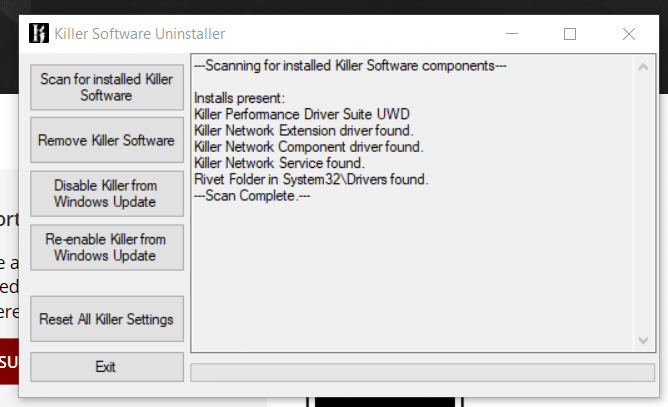The width and height of the screenshot is (668, 407).
Task: Click the 'Scanning for installed Killer Software components' line
Action: 350,66
